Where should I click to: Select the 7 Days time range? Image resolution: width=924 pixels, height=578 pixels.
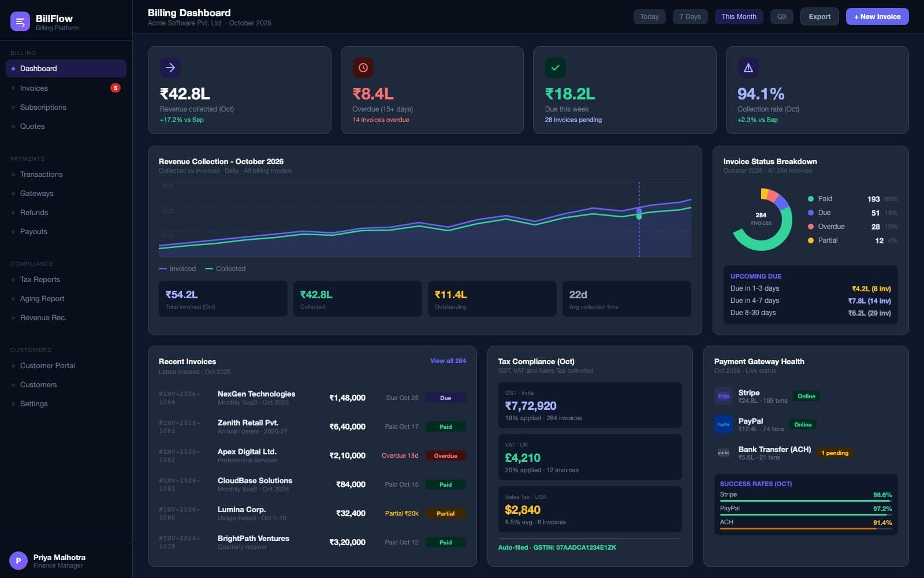tap(690, 17)
